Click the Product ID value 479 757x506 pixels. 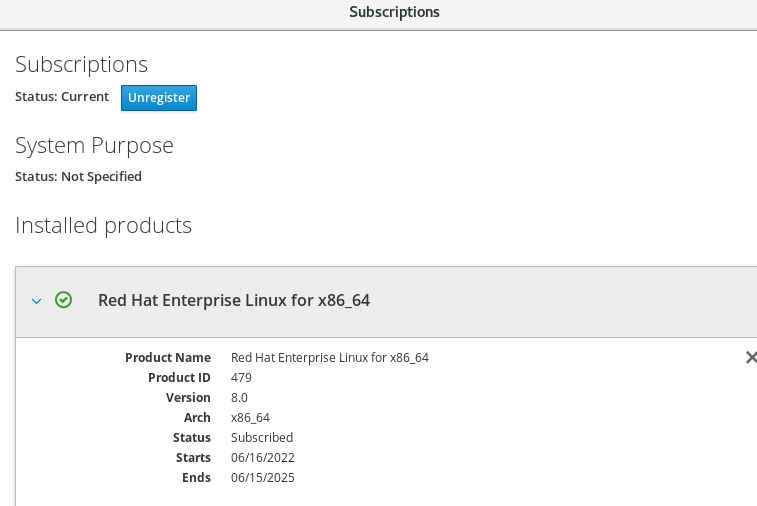241,378
